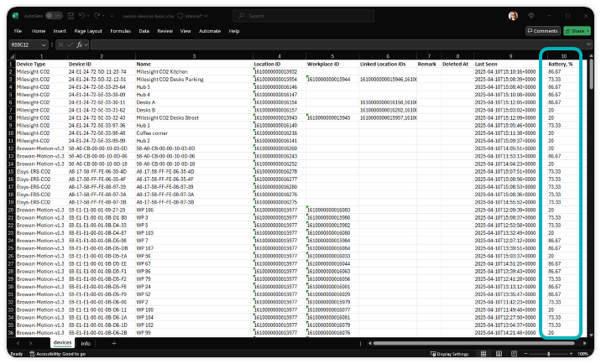The image size is (601, 364).
Task: Expand the Name Box dropdown arrow
Action: click(x=44, y=44)
